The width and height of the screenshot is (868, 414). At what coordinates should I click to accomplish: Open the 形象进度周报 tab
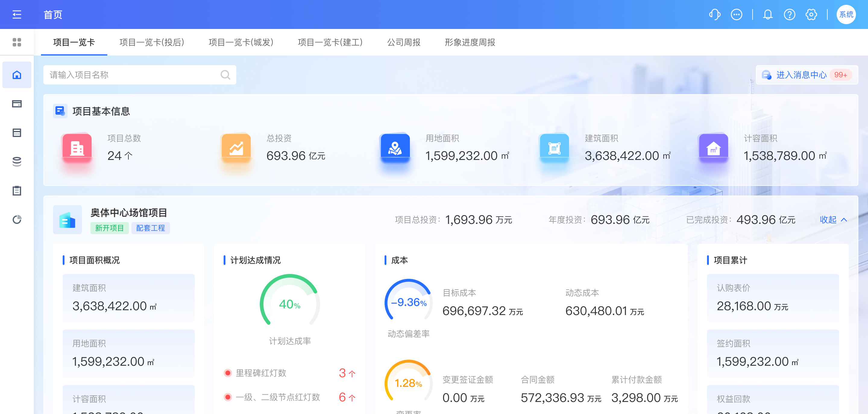tap(470, 42)
